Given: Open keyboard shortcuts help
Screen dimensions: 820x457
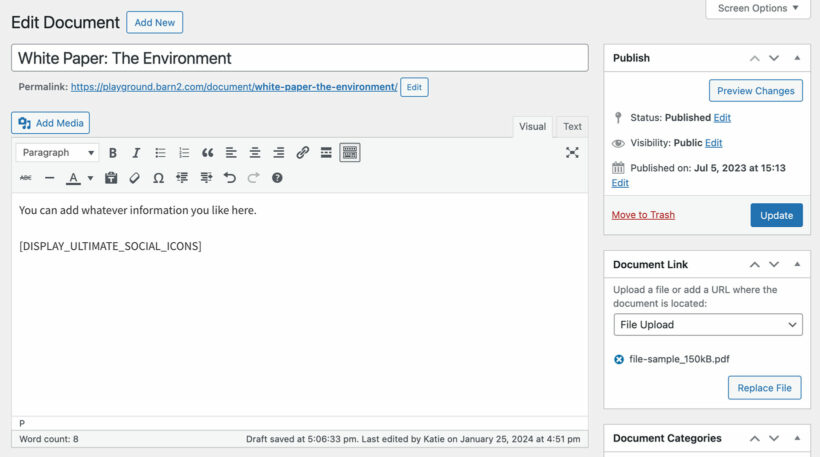Looking at the screenshot, I should [x=277, y=178].
